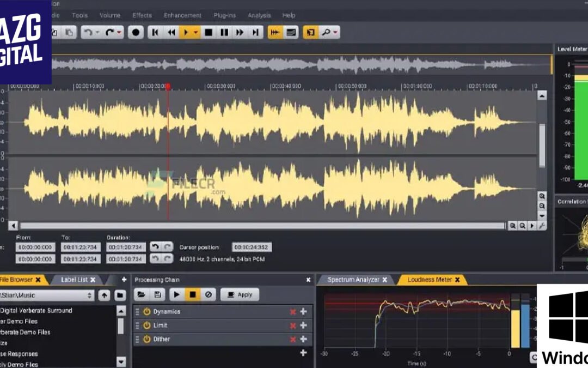
Task: Open the Plug-ins menu
Action: (x=225, y=15)
